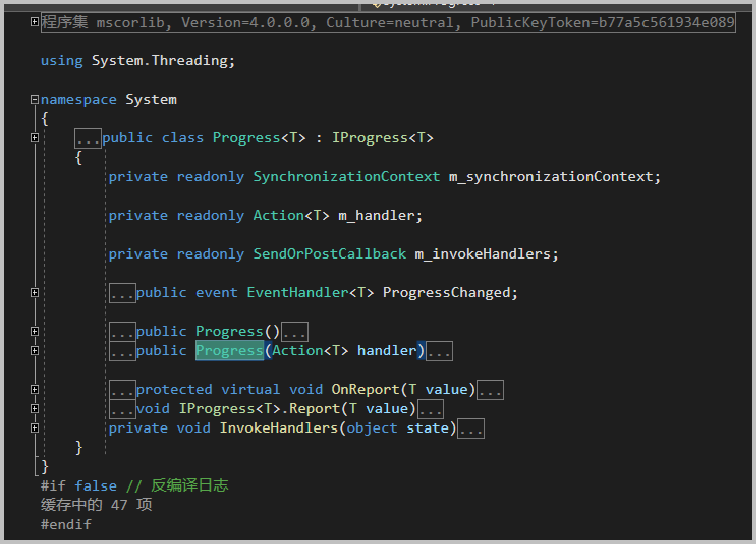Collapse the namespace System block
The width and height of the screenshot is (756, 544).
coord(34,99)
